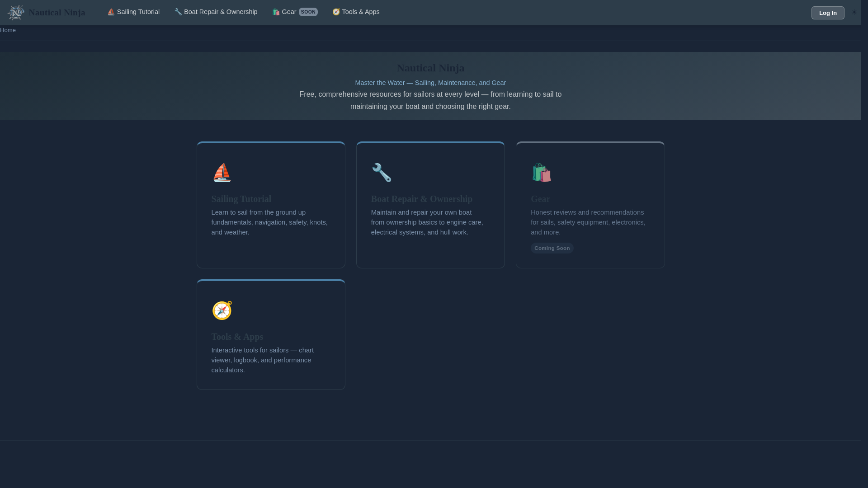The width and height of the screenshot is (868, 488).
Task: Click the 'Learn to sail from the ground up' description
Action: [269, 222]
